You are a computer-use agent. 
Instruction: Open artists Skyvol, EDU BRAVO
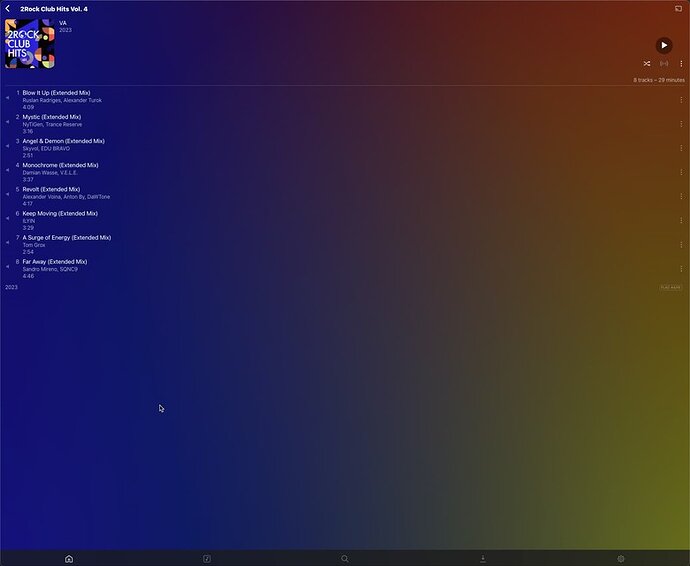click(46, 149)
